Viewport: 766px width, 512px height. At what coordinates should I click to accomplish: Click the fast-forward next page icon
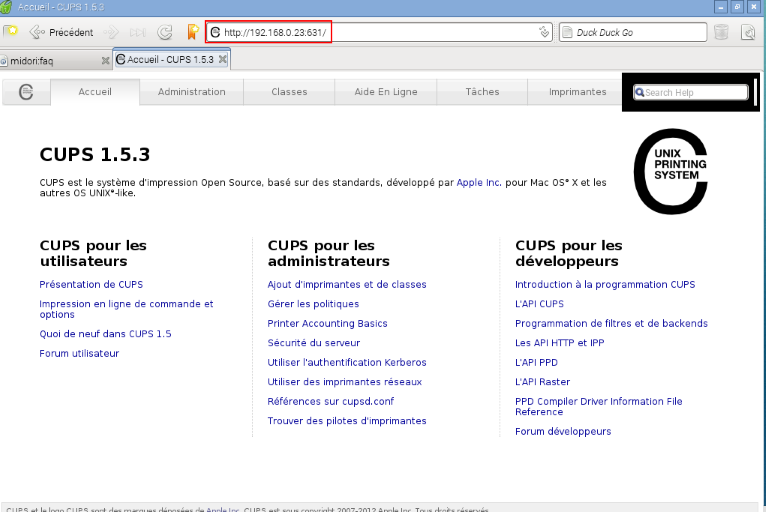[x=138, y=33]
